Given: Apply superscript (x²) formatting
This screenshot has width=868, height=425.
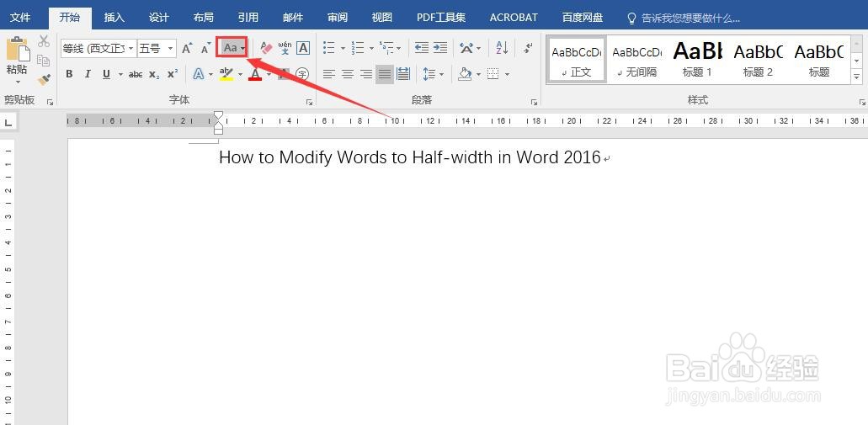Looking at the screenshot, I should click(173, 74).
